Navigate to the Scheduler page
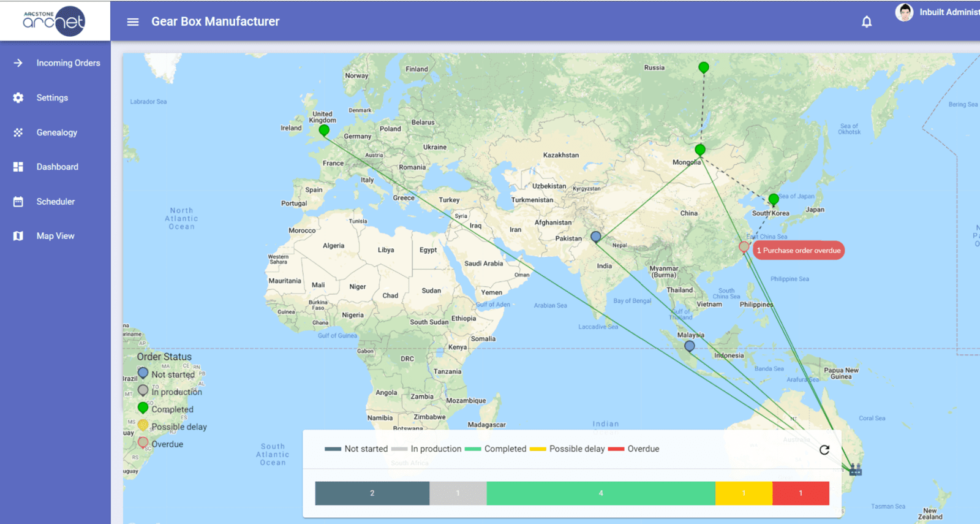 click(x=55, y=202)
